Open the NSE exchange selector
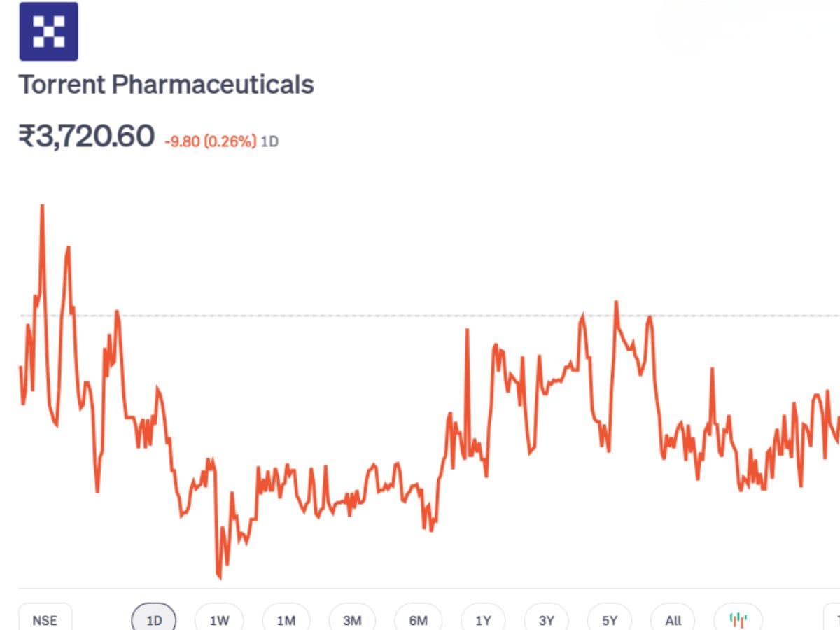Image resolution: width=840 pixels, height=630 pixels. point(45,620)
